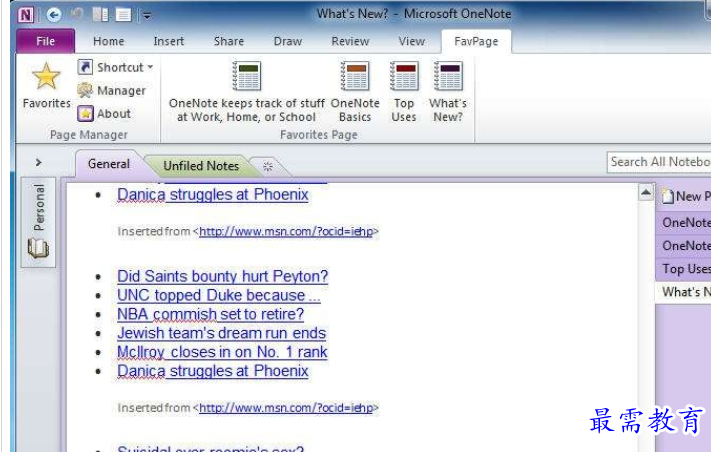The width and height of the screenshot is (711, 452).
Task: Open the OneNote Basics favorite page
Action: [x=355, y=92]
